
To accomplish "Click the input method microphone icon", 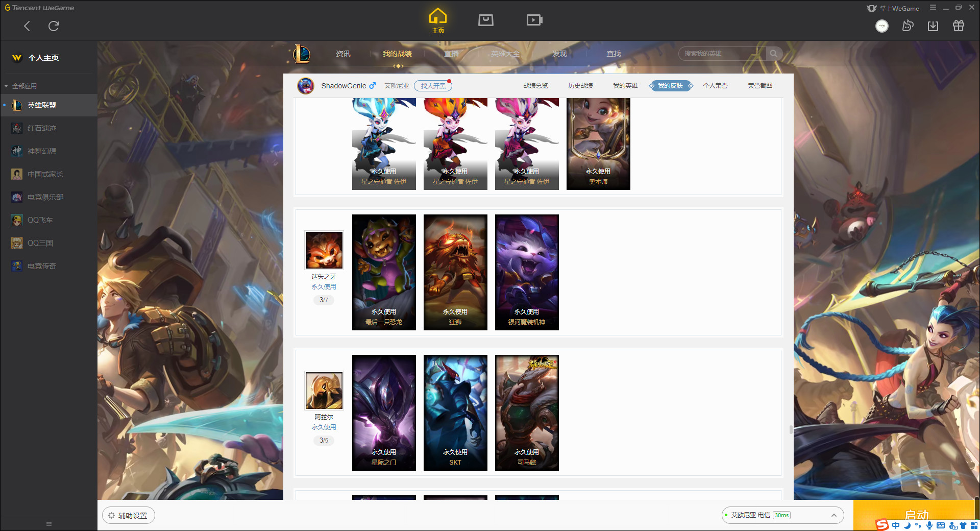I will (x=929, y=525).
